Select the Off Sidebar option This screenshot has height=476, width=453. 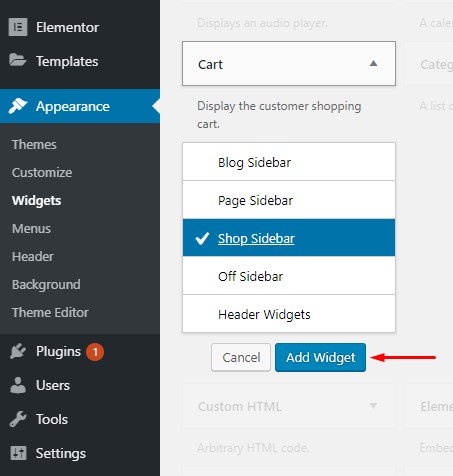[x=289, y=276]
